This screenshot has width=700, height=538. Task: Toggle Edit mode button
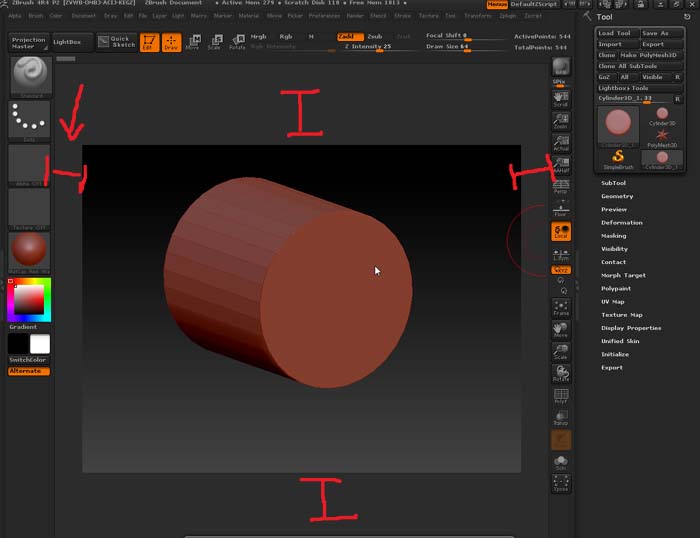(149, 41)
